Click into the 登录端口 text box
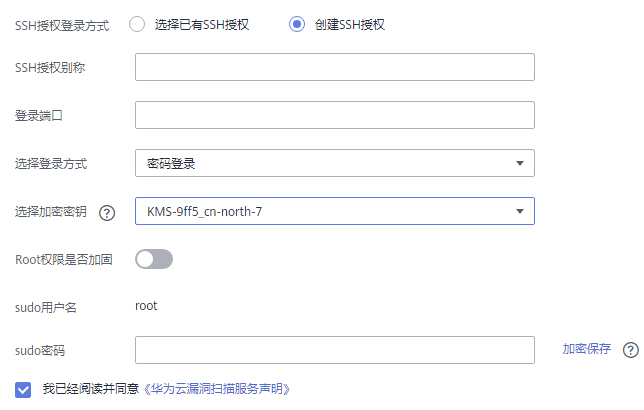This screenshot has height=410, width=644. tap(334, 115)
